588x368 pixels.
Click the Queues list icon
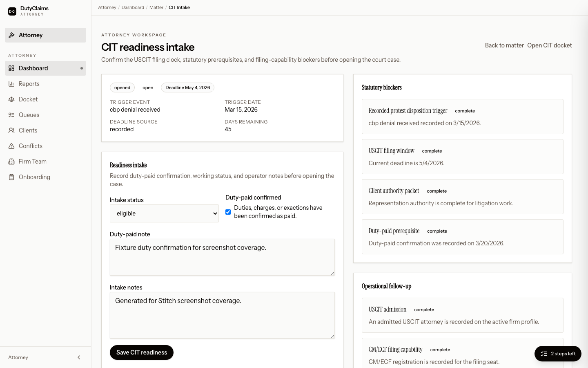11,115
